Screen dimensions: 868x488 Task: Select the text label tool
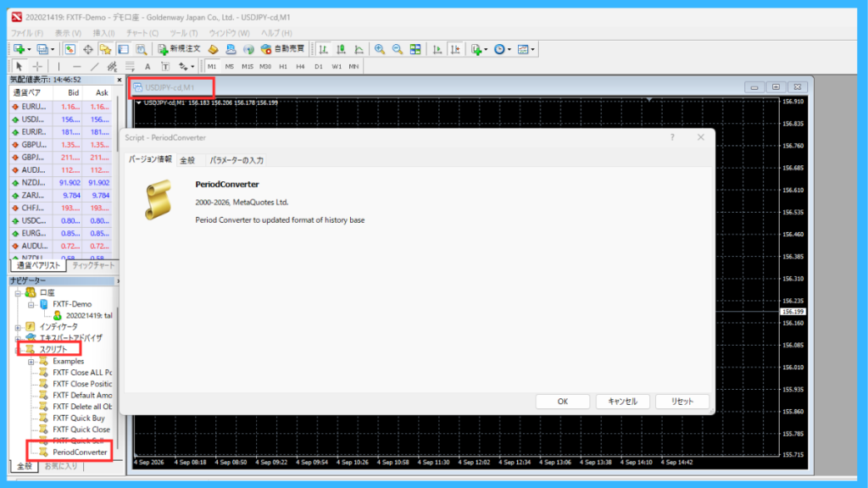pyautogui.click(x=165, y=66)
